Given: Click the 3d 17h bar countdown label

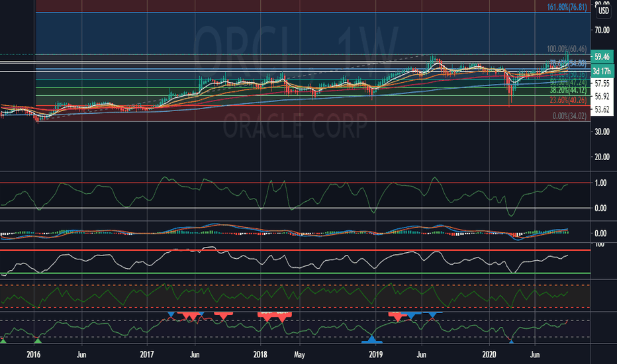Looking at the screenshot, I should tap(602, 71).
